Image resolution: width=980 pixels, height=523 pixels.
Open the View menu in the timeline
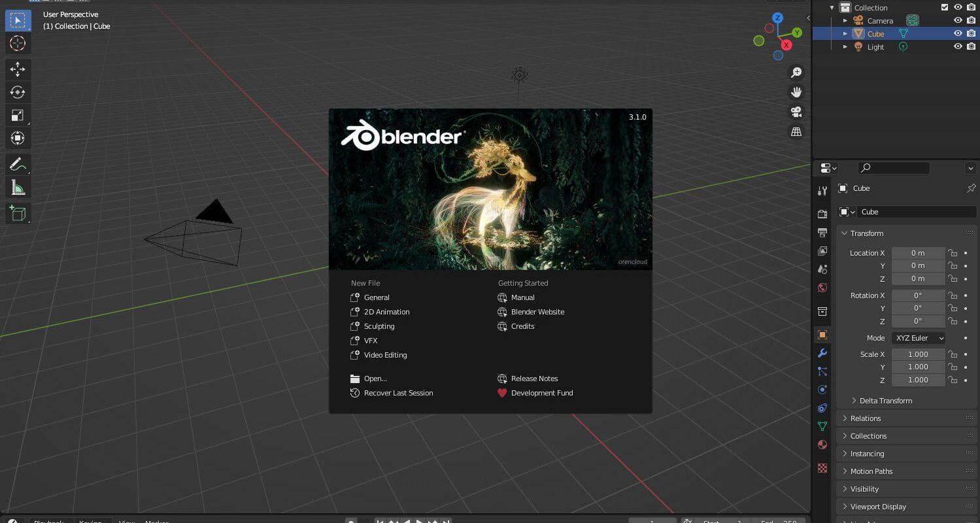tap(126, 521)
